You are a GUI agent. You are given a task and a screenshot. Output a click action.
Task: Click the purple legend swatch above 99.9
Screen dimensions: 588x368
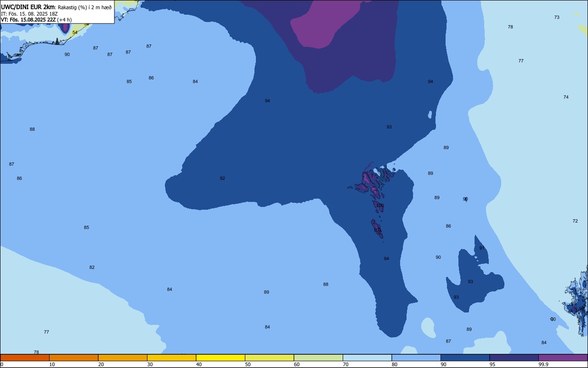(563, 357)
